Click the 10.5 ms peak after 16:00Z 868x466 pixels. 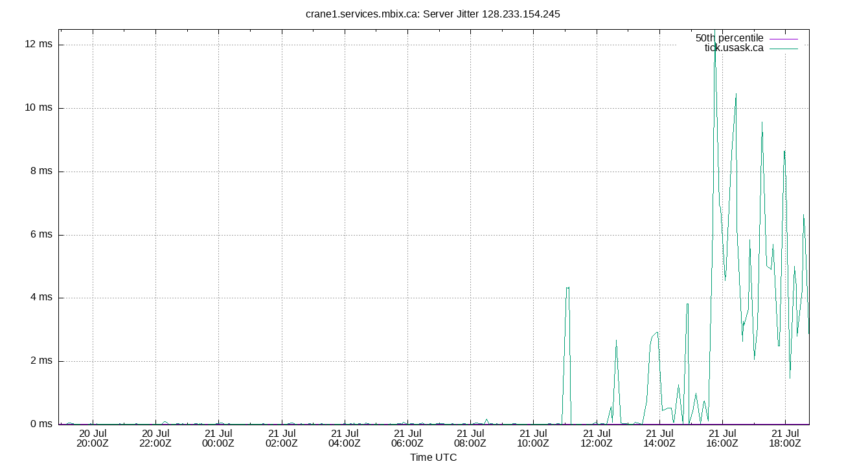coord(736,94)
